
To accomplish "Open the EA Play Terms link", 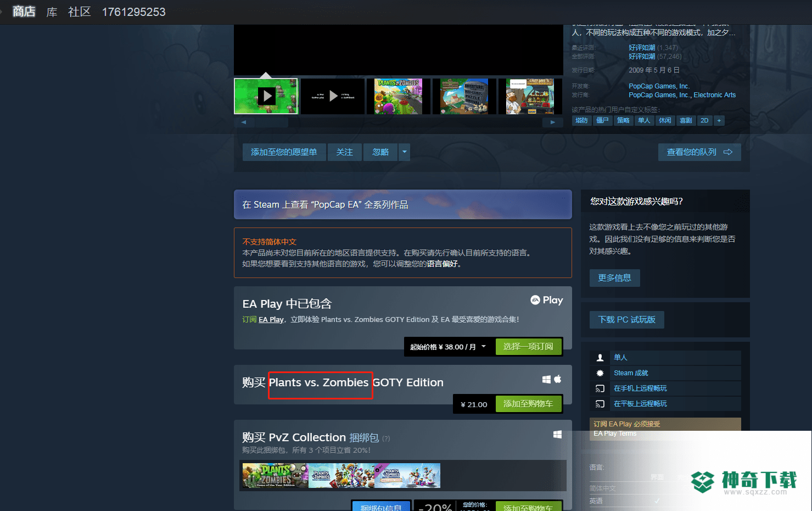I will (x=615, y=434).
